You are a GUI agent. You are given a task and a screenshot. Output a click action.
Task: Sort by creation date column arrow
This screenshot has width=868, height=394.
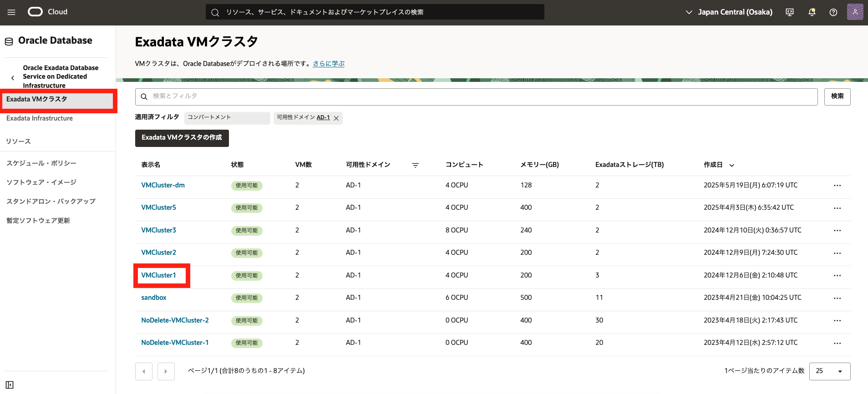(x=732, y=165)
